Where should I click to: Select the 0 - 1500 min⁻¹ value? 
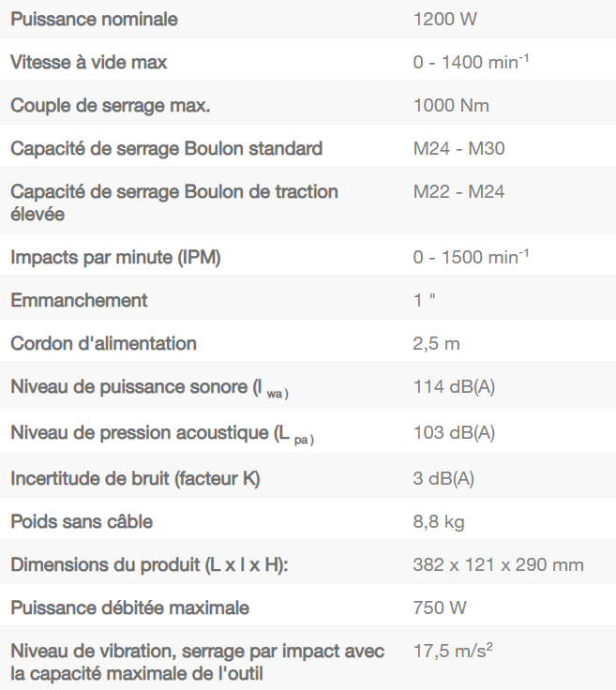point(471,257)
